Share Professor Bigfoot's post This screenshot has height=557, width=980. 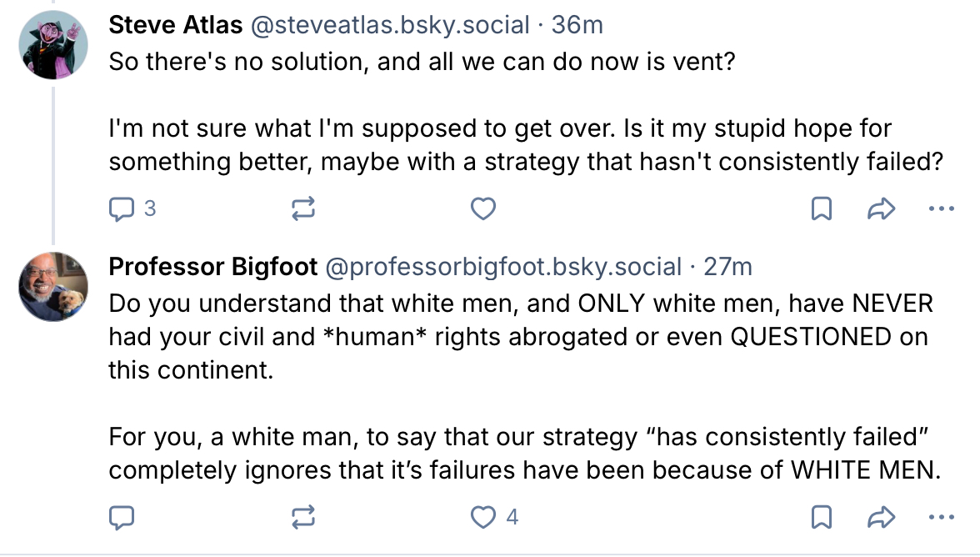pos(881,518)
